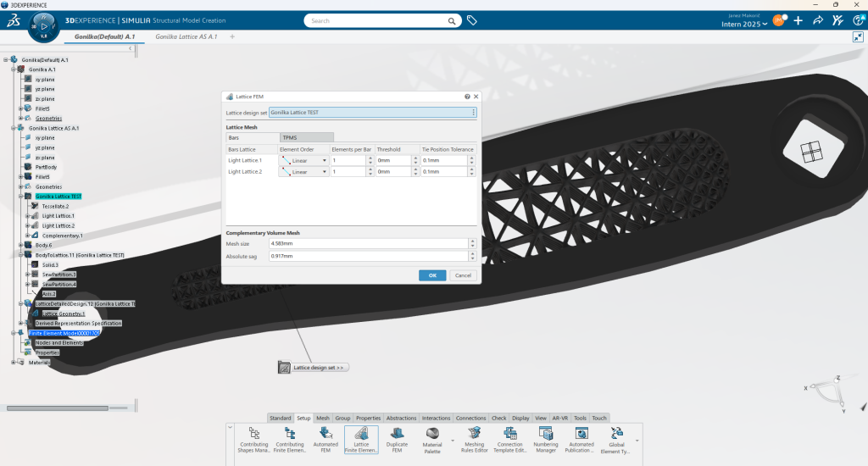The height and width of the screenshot is (466, 868).
Task: Open the Interactions action bar tab
Action: tap(437, 419)
